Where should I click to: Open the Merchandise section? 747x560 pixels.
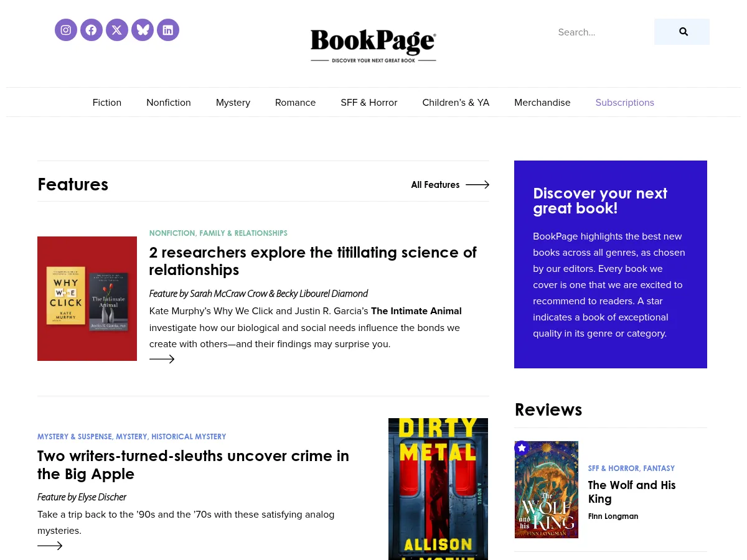542,102
